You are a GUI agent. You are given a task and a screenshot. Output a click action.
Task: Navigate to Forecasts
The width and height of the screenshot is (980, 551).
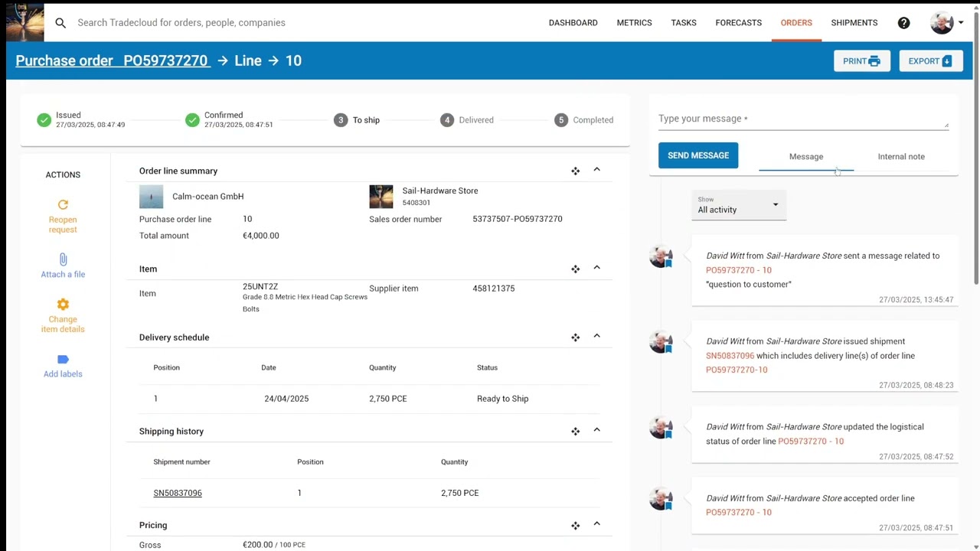[738, 23]
